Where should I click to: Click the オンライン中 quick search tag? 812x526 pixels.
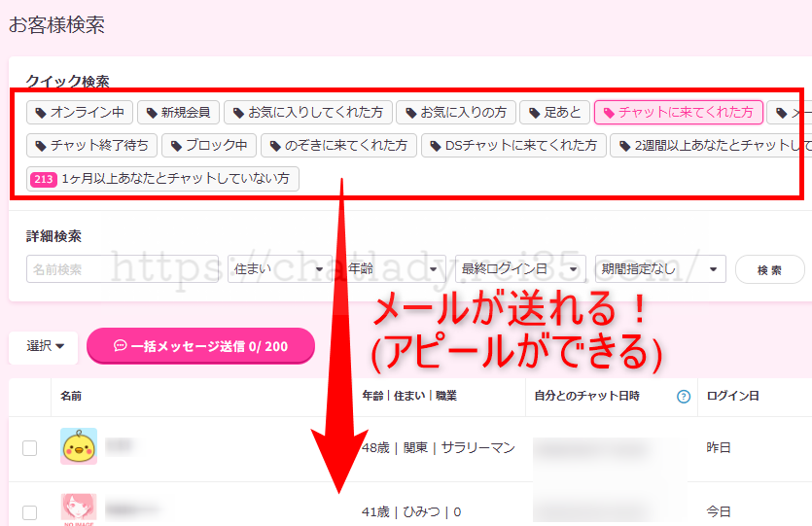pyautogui.click(x=78, y=113)
